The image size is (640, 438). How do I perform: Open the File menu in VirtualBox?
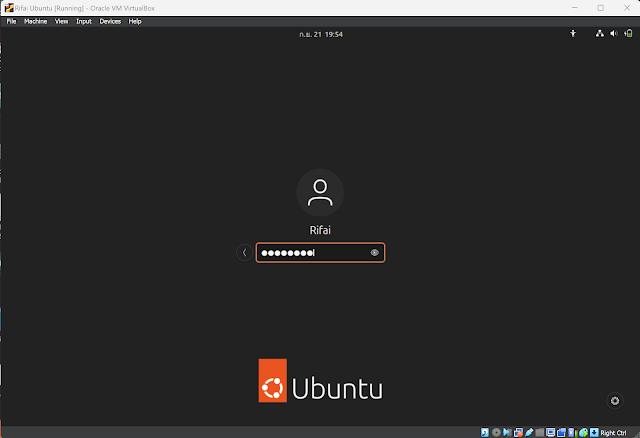point(11,21)
